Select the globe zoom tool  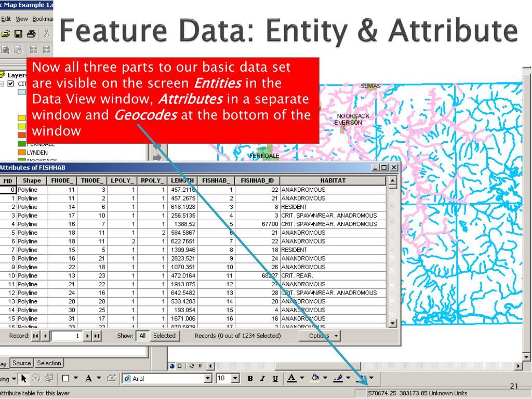coord(5,50)
